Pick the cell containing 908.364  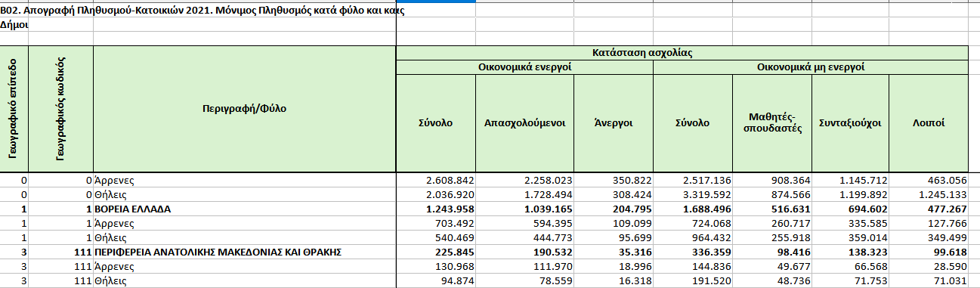pos(772,181)
